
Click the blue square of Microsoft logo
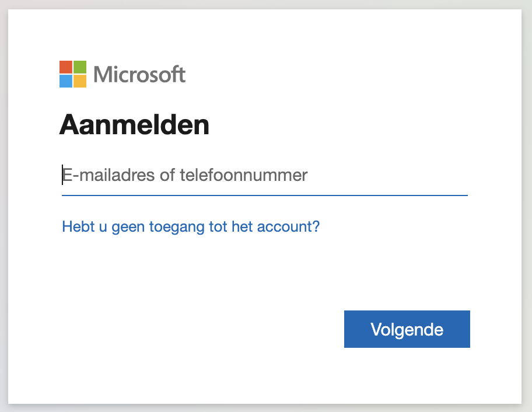pos(65,81)
